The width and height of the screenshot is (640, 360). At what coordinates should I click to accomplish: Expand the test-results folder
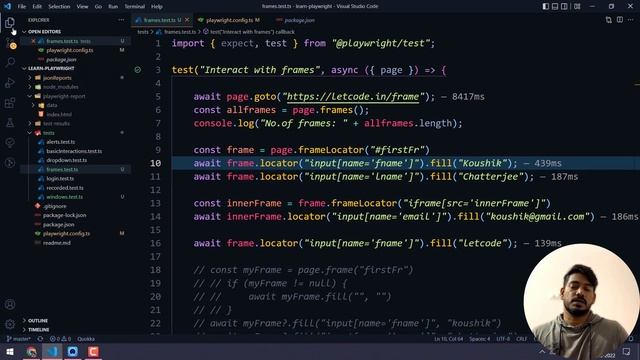point(29,123)
